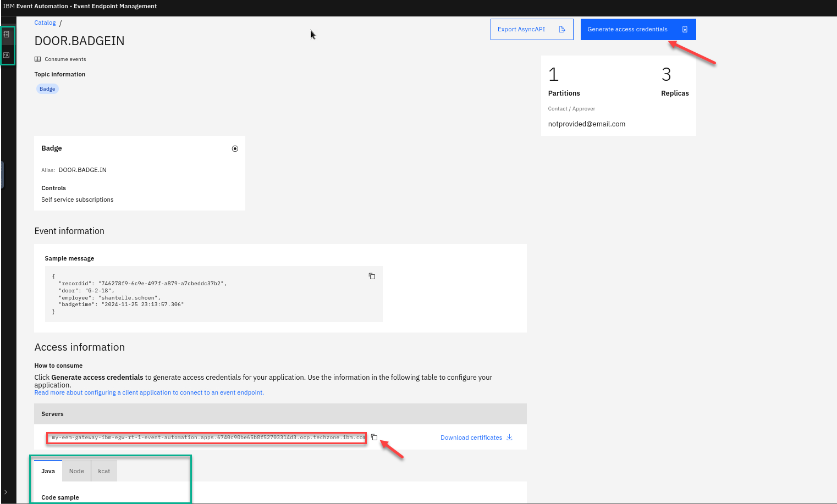Open the 'Read more about configuring a client' link
This screenshot has width=837, height=504.
tap(149, 393)
